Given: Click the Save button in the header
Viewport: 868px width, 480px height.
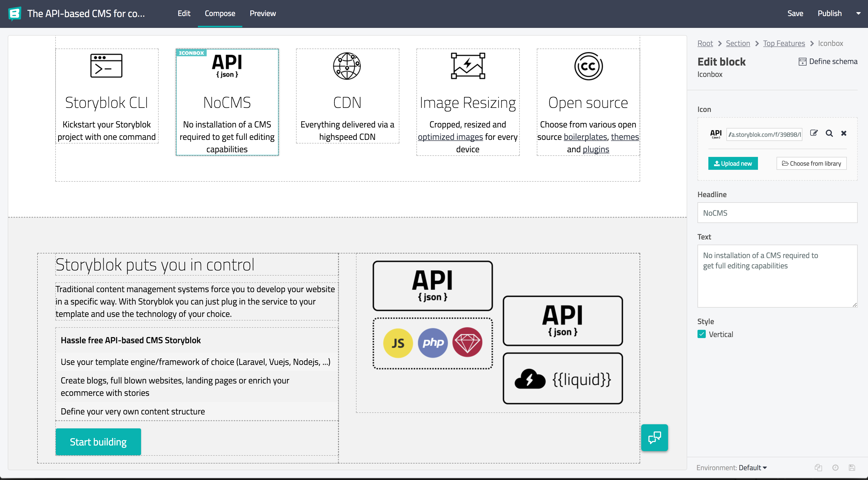Looking at the screenshot, I should 795,13.
